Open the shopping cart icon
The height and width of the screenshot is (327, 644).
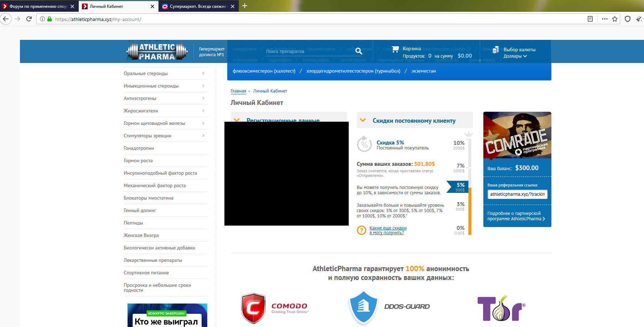point(395,49)
